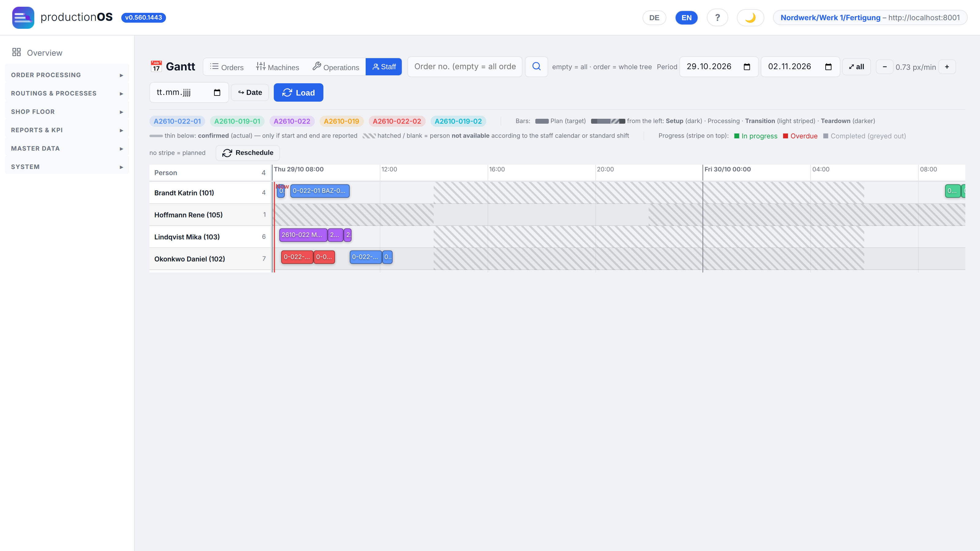Viewport: 980px width, 551px height.
Task: Open calendar picker for end date 02.11.2026
Action: [x=828, y=67]
